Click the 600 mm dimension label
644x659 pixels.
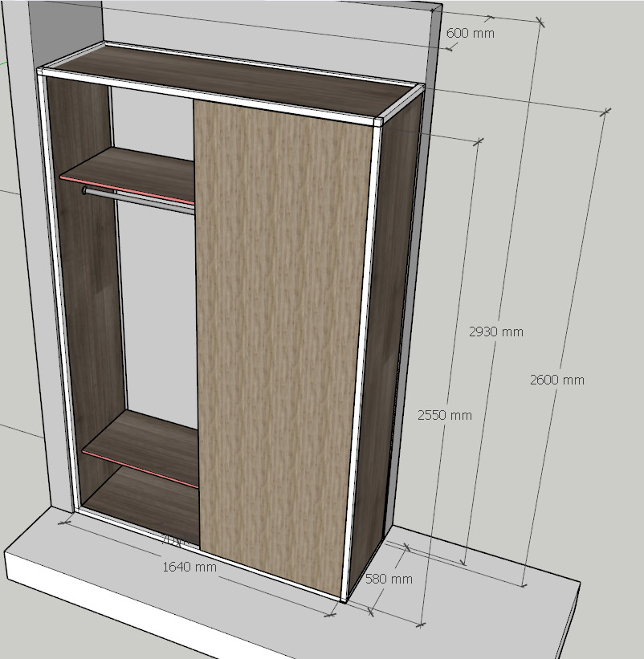pos(470,33)
